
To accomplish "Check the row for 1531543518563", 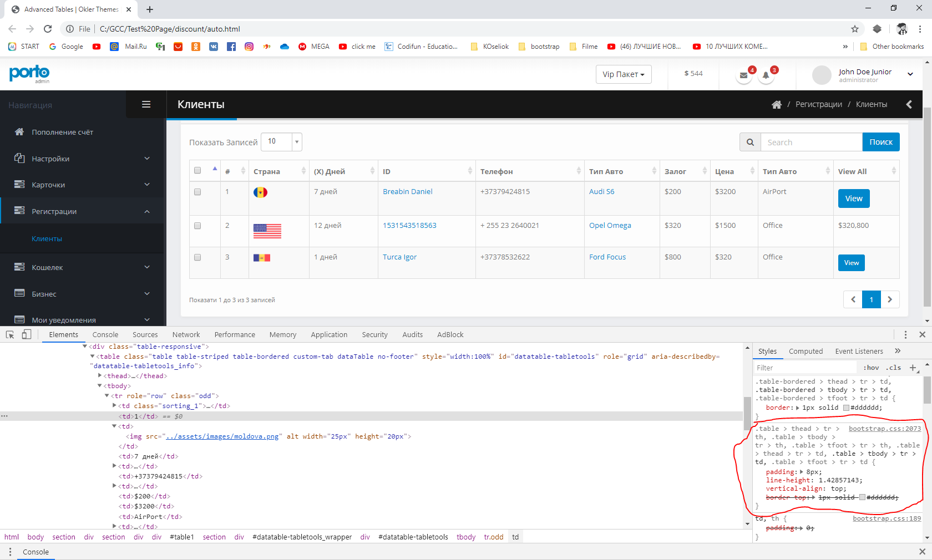I will [x=197, y=226].
